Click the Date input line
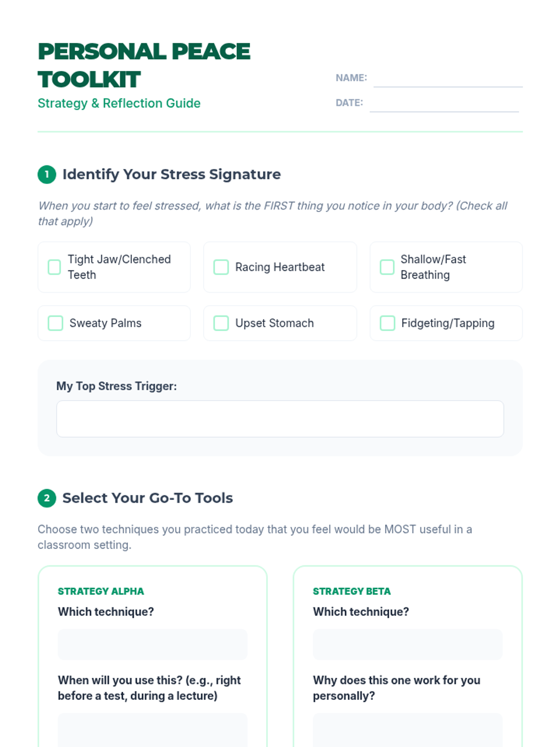560x747 pixels. click(444, 104)
